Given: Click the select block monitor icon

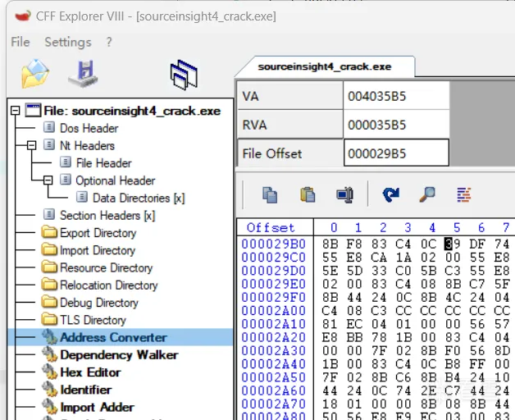Looking at the screenshot, I should [345, 194].
